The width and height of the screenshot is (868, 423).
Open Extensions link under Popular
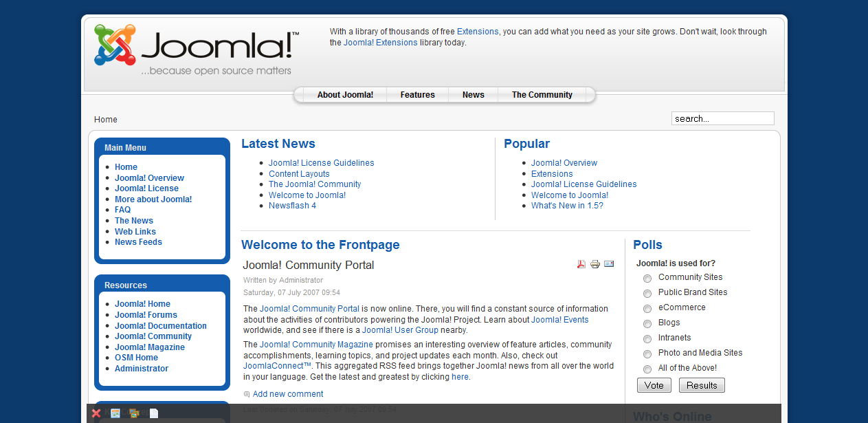pos(552,174)
